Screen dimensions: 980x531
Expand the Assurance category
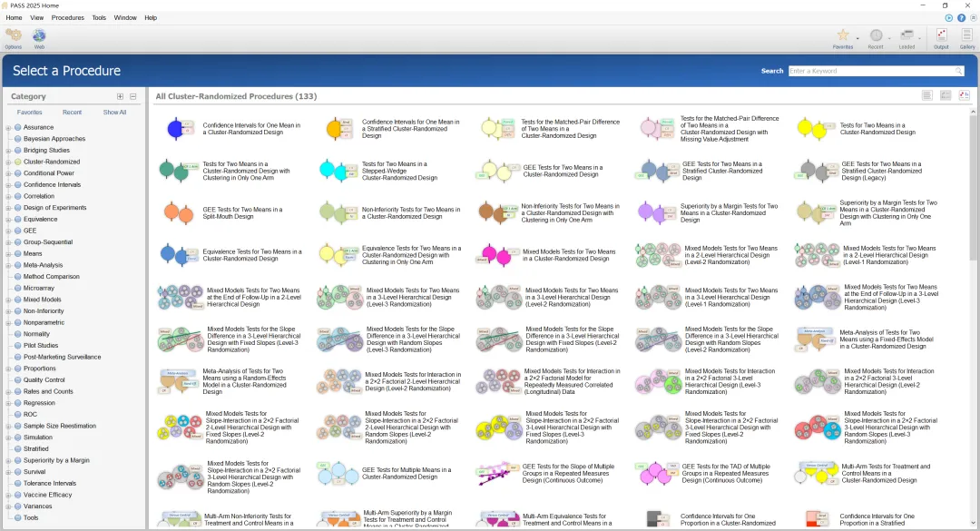(x=9, y=128)
